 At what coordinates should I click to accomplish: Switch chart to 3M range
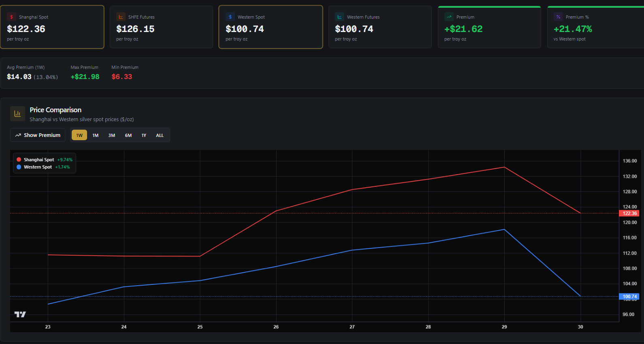[112, 135]
